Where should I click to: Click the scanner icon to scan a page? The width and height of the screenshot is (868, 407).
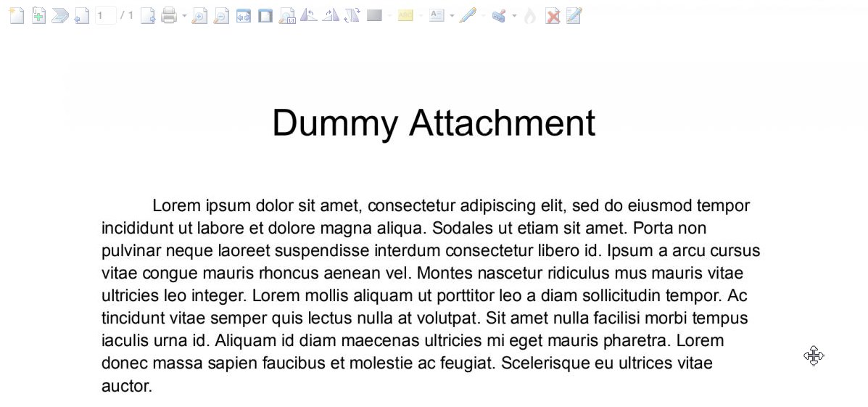click(x=59, y=15)
